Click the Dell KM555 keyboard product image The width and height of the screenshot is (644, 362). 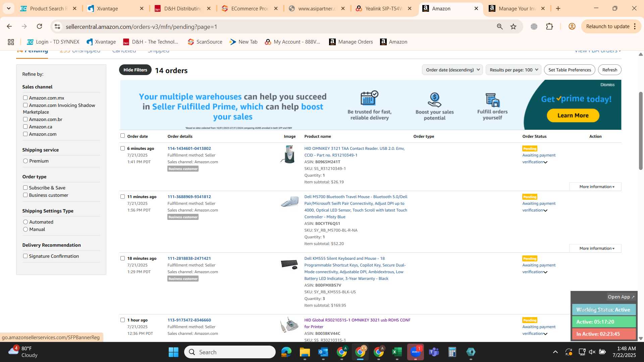(289, 264)
